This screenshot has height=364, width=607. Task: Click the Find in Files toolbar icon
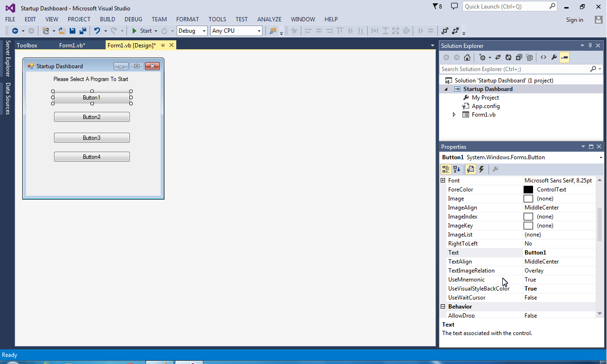[x=272, y=31]
